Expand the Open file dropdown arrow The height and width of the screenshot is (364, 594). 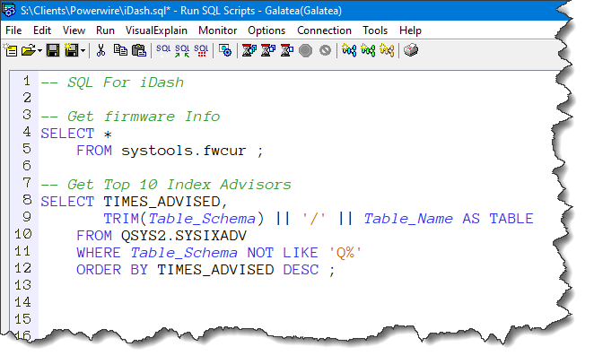[x=39, y=50]
